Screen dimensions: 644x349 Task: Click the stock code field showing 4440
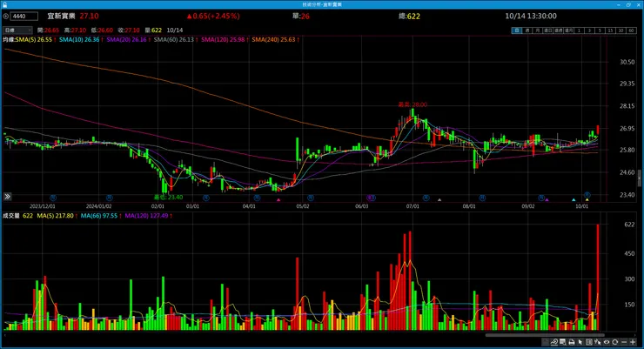point(24,17)
